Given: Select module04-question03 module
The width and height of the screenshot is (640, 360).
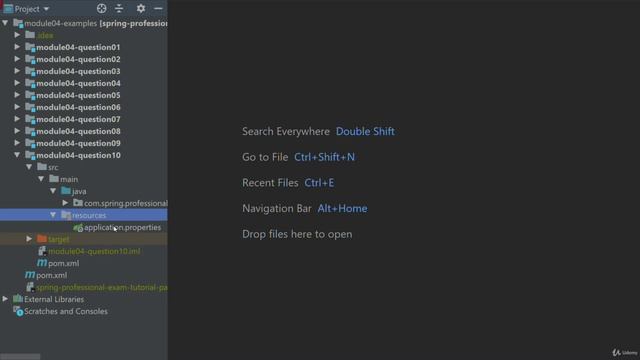Looking at the screenshot, I should coord(78,71).
